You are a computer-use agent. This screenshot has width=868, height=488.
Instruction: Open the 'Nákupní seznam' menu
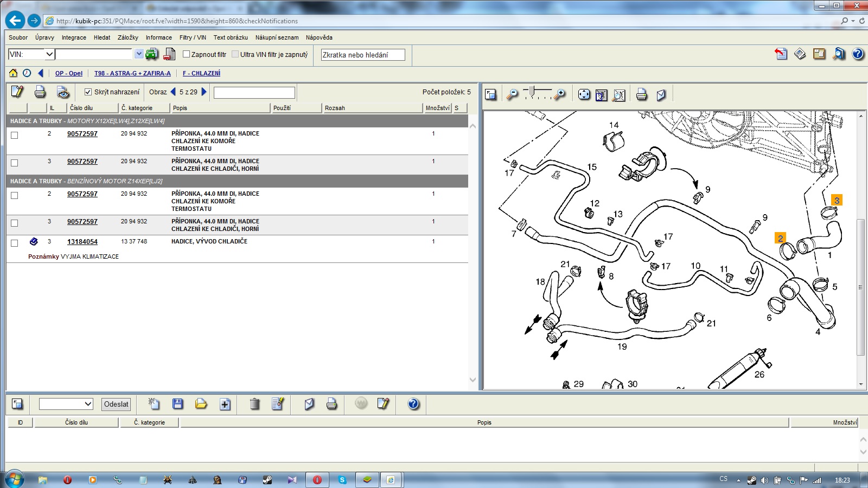(277, 37)
